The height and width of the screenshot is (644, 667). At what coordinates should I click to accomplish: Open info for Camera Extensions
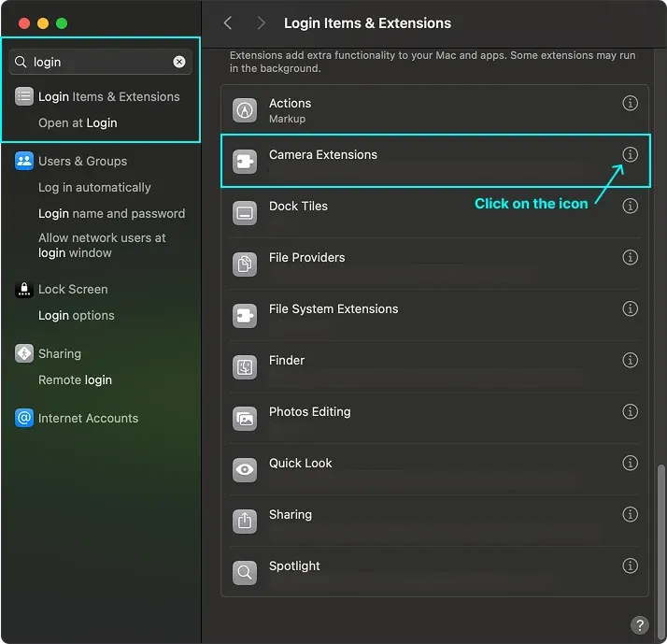[630, 154]
